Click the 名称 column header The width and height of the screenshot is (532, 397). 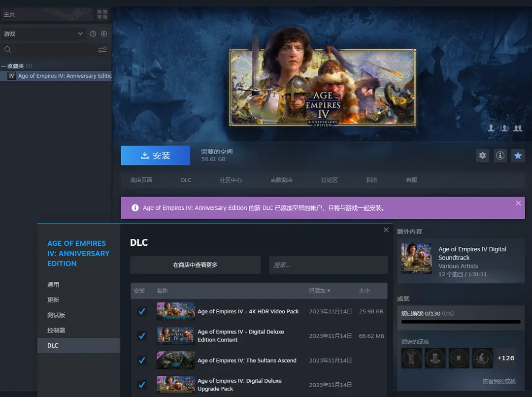162,291
